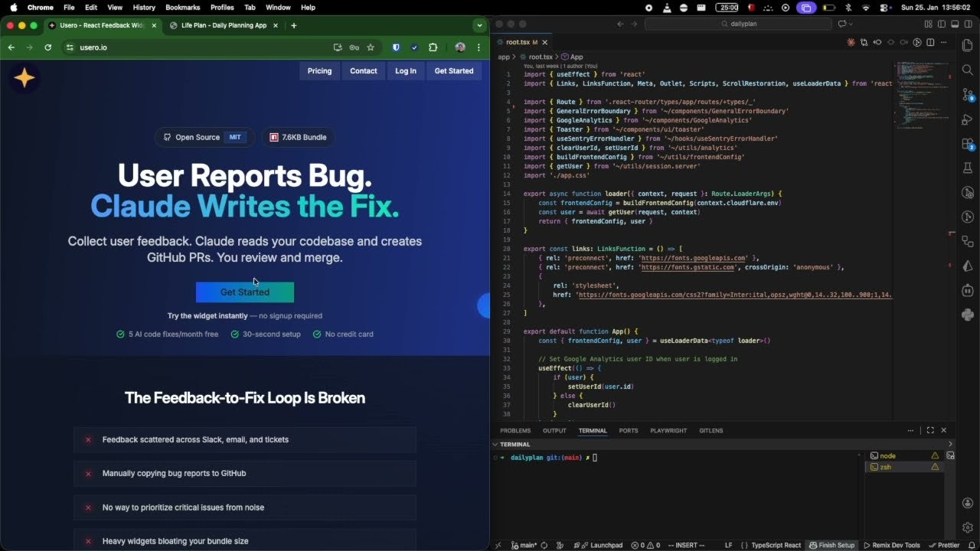Click the Pricing nav link
Screen dimensions: 980x551
coord(319,71)
